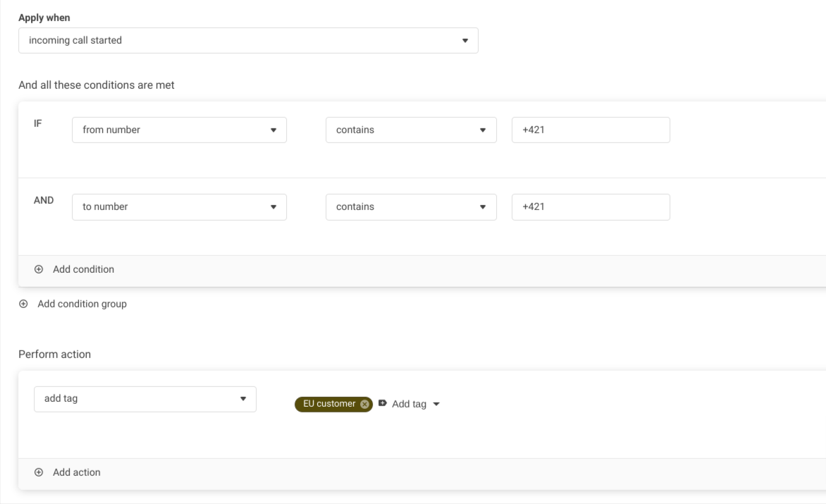Click the plus icon beside "Add condition"

point(39,269)
